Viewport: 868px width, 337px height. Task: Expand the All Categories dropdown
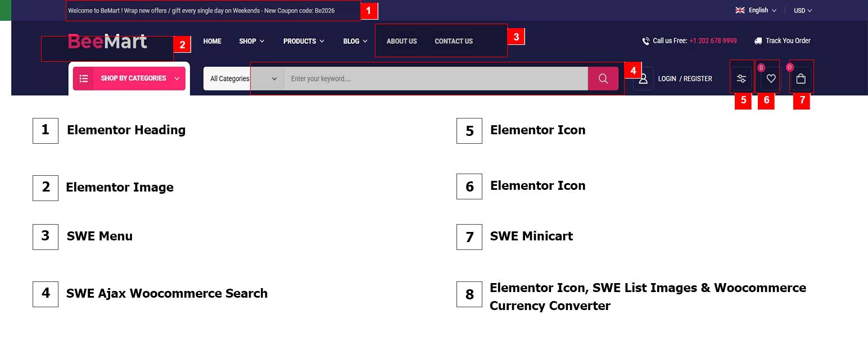coord(243,79)
